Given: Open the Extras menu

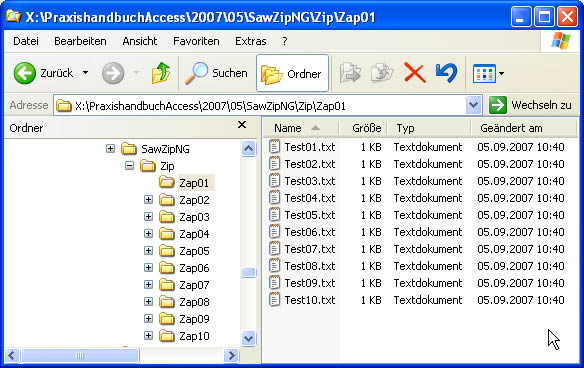Looking at the screenshot, I should pos(251,41).
